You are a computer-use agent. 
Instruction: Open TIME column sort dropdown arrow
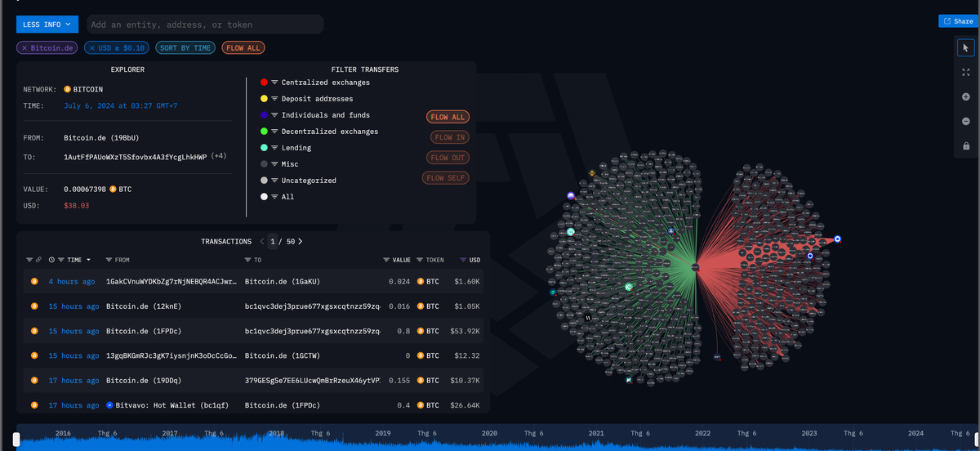tap(88, 260)
